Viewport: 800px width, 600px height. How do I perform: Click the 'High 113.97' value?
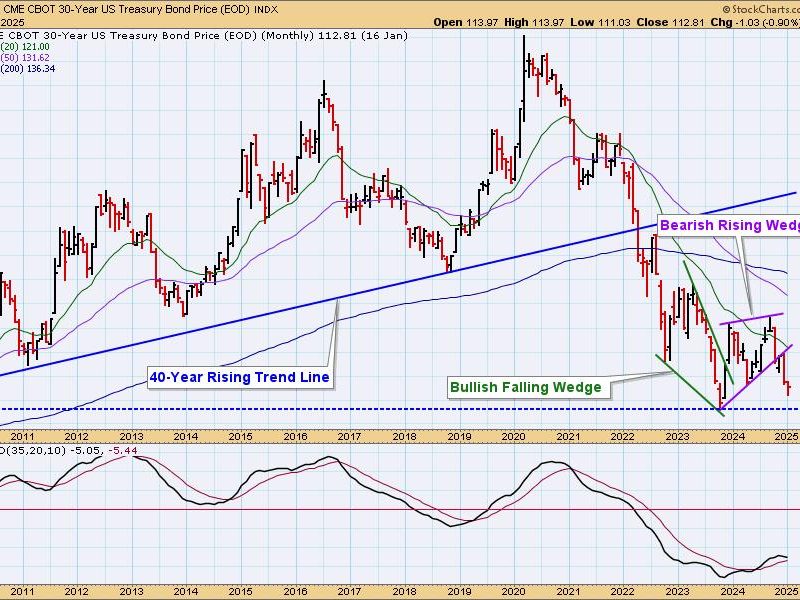pyautogui.click(x=534, y=22)
